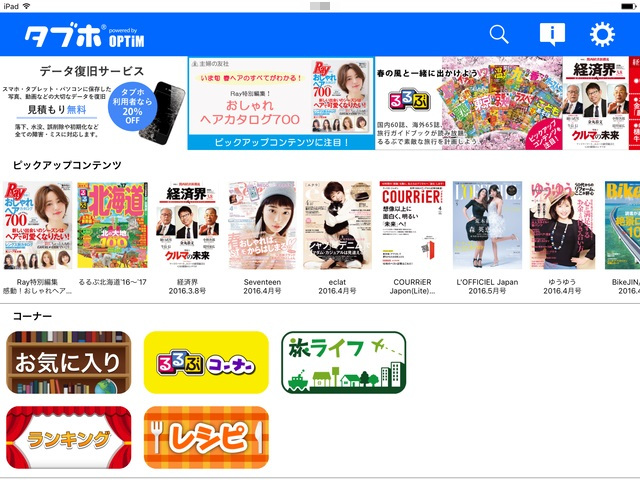Viewport: 640px width, 480px height.
Task: Open settings with the gear icon
Action: (x=602, y=35)
